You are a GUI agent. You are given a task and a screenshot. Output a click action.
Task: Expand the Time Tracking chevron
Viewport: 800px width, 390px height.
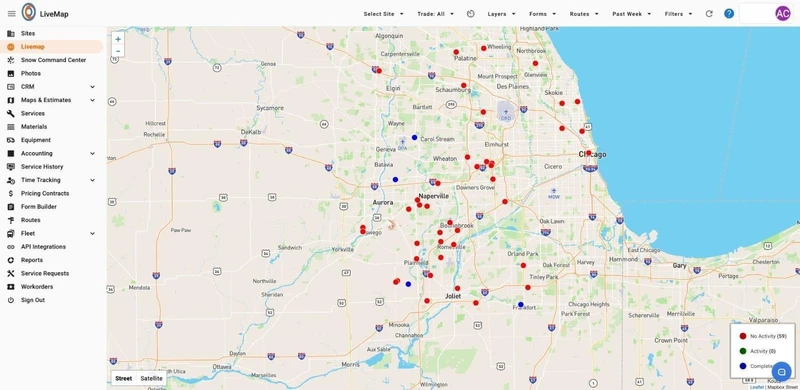tap(92, 180)
